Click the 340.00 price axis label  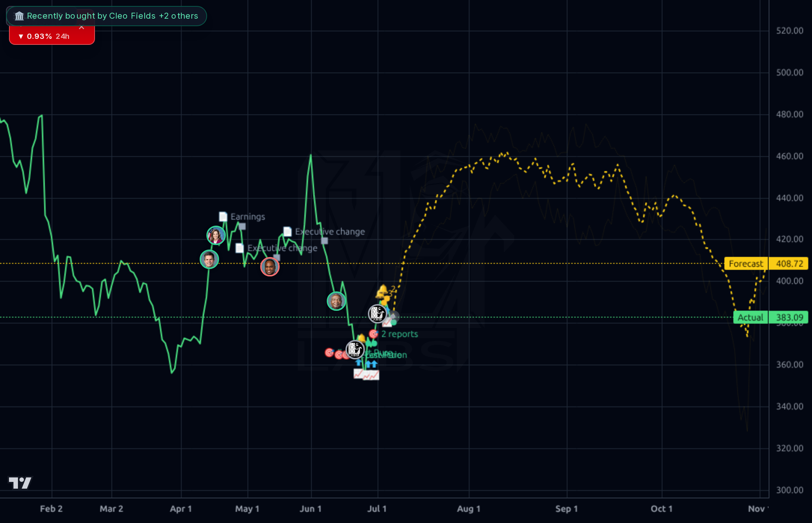(790, 406)
